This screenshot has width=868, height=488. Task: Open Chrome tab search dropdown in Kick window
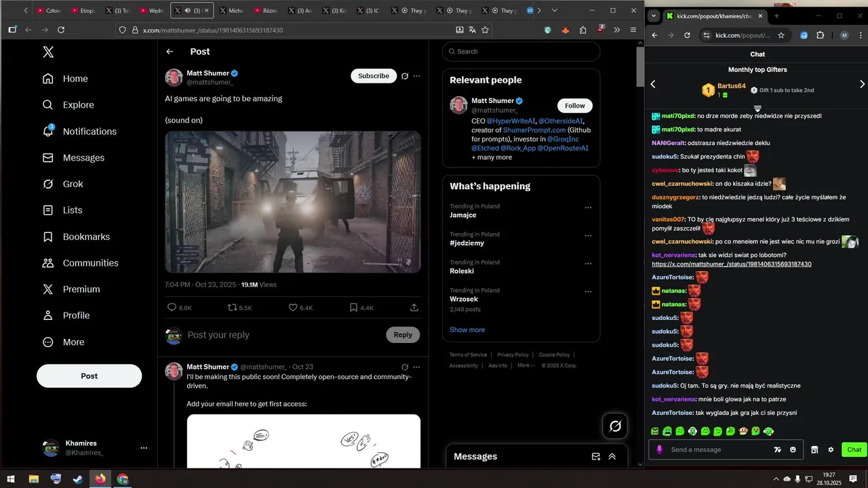coord(653,16)
